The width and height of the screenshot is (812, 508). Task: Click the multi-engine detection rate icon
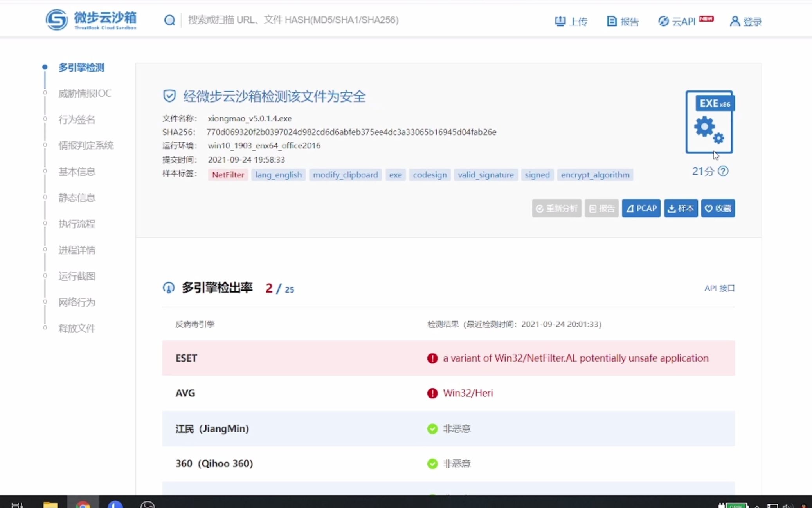[169, 288]
